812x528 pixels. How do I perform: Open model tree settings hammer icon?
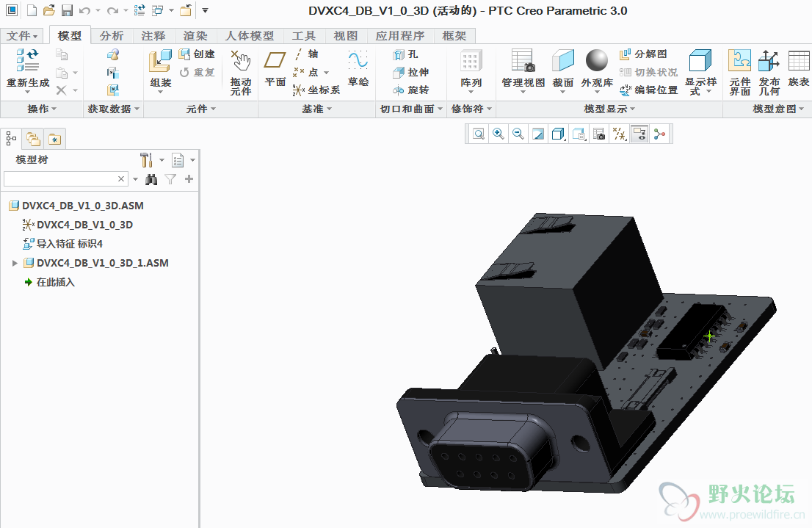[147, 160]
